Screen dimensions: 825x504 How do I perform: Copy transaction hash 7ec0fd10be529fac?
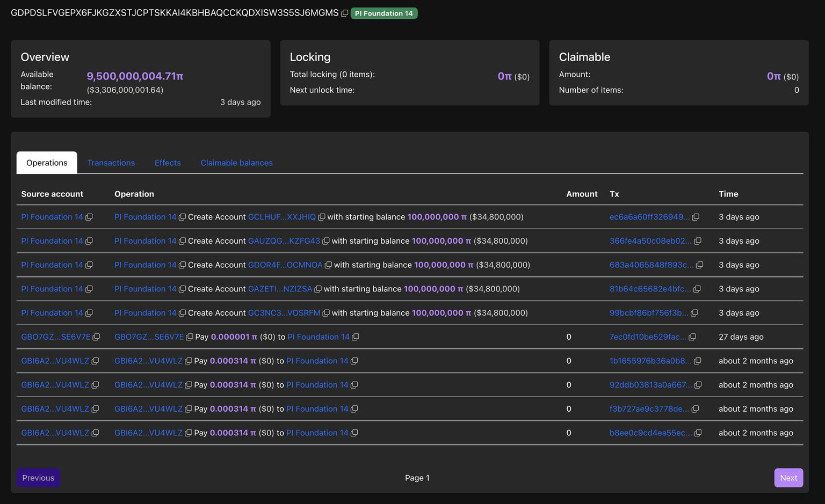[x=692, y=337]
